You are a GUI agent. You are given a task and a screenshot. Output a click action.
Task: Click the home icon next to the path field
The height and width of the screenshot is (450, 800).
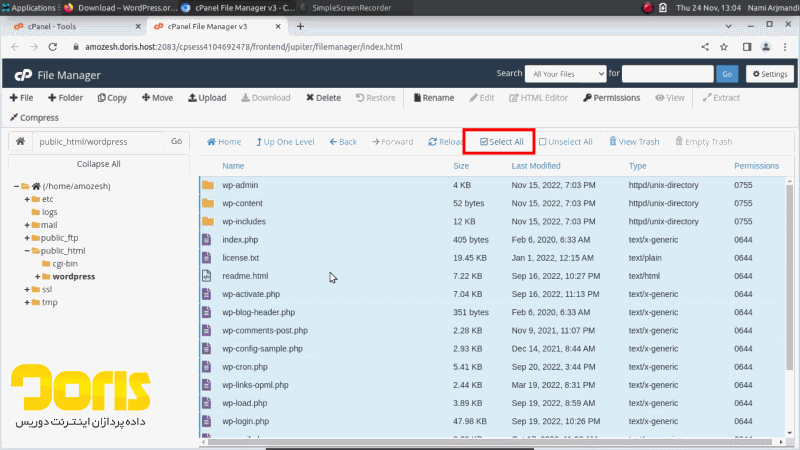20,141
